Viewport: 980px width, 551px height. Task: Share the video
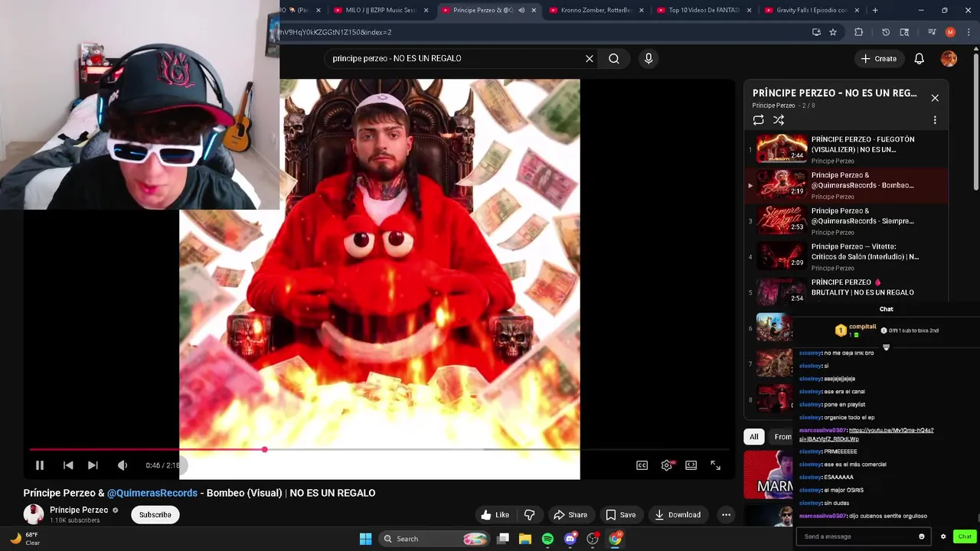point(570,515)
